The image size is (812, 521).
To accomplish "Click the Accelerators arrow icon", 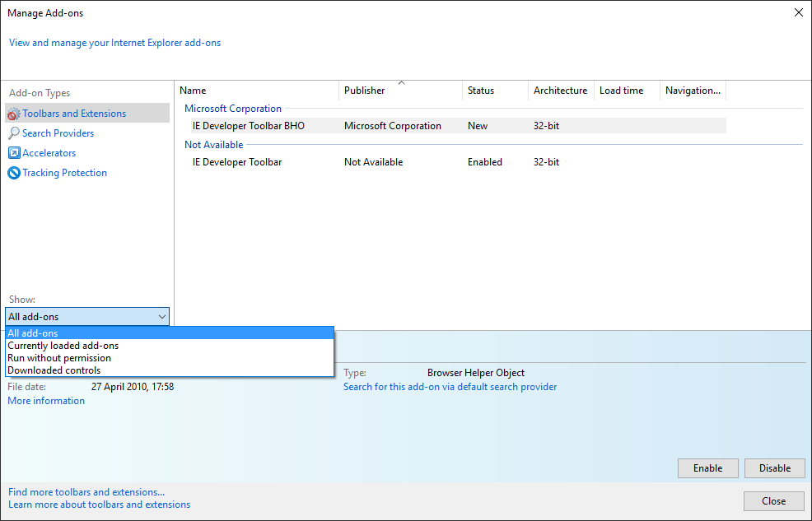I will click(x=14, y=152).
